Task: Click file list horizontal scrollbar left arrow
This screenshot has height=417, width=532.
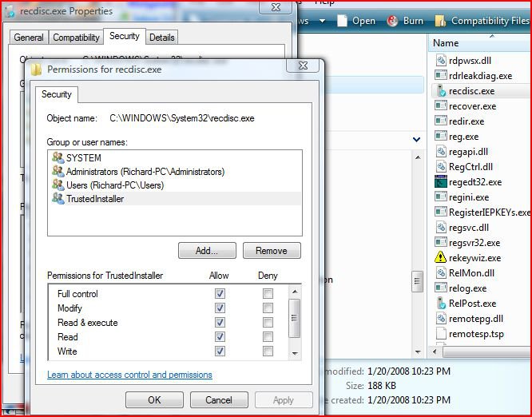Action: coord(435,351)
